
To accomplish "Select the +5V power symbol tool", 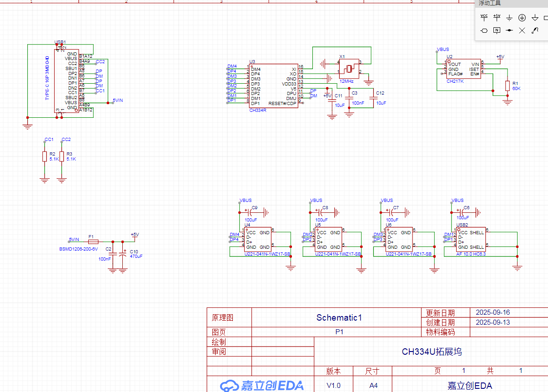I will [x=497, y=17].
